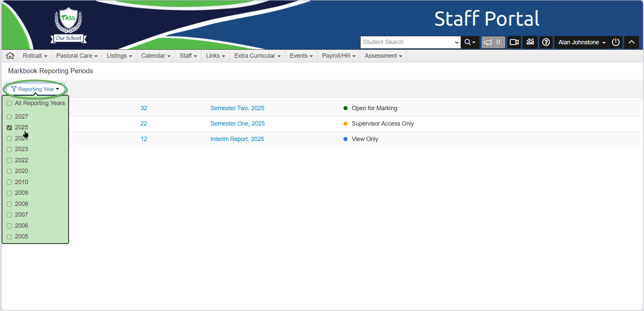Open the Student Search combo box
This screenshot has width=644, height=311.
pos(410,42)
